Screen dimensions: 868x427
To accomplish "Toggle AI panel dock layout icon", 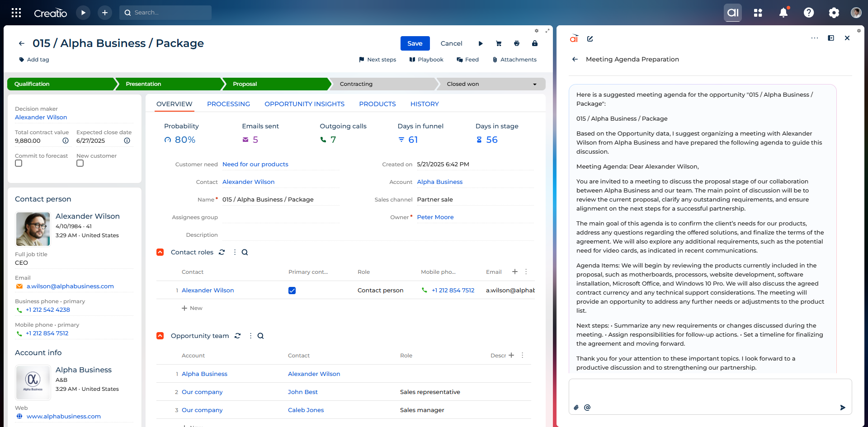I will click(x=831, y=38).
